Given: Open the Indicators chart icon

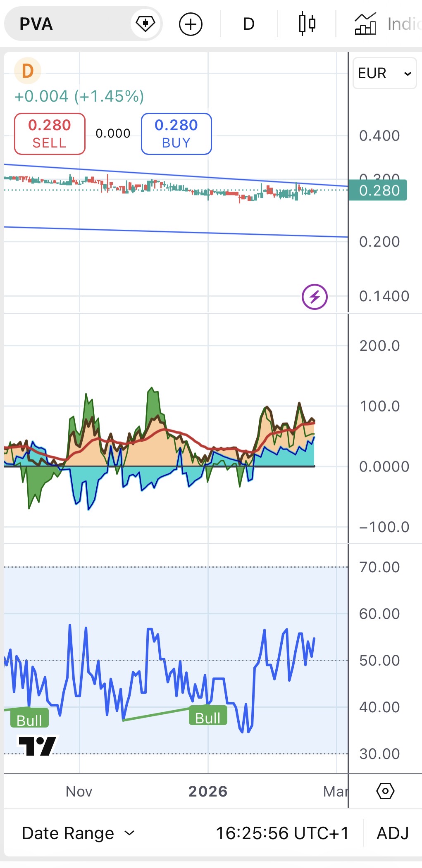Looking at the screenshot, I should tap(365, 24).
